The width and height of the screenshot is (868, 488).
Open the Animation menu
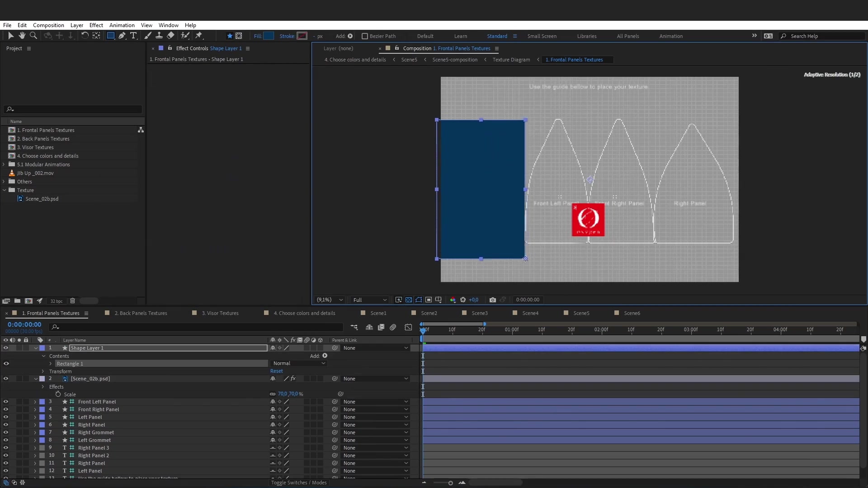122,25
